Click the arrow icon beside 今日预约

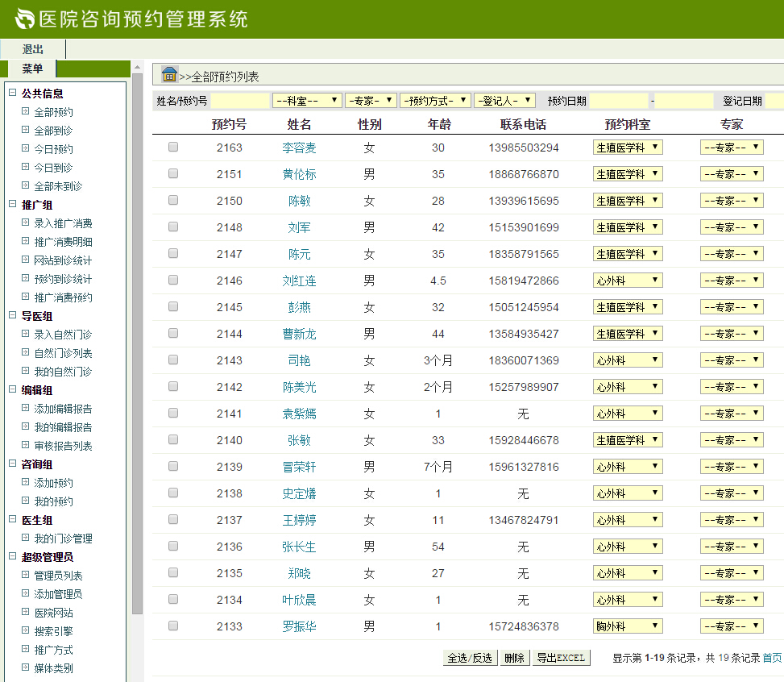(x=26, y=148)
